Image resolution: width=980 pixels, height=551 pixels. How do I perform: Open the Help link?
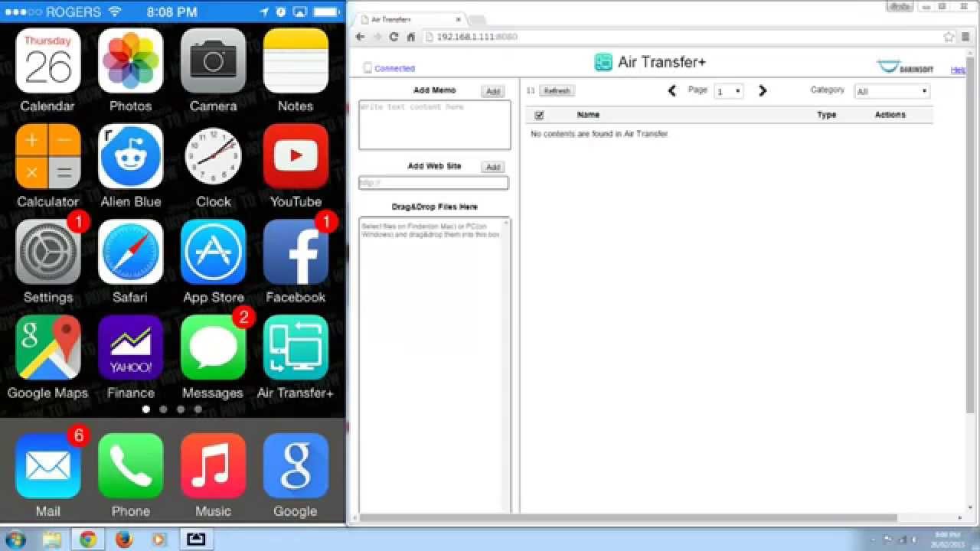pos(958,70)
